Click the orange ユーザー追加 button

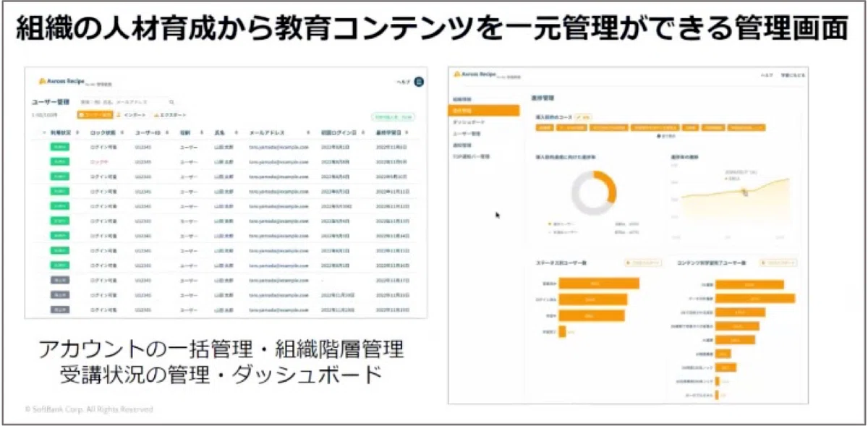(94, 115)
